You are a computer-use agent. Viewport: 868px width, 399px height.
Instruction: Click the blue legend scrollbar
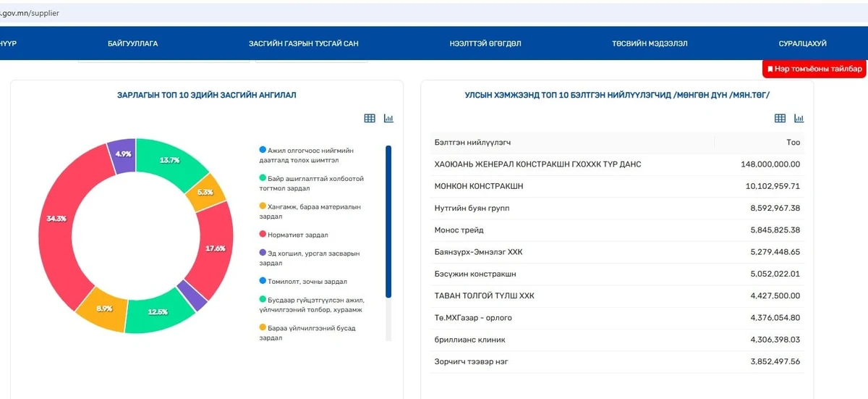[x=388, y=221]
